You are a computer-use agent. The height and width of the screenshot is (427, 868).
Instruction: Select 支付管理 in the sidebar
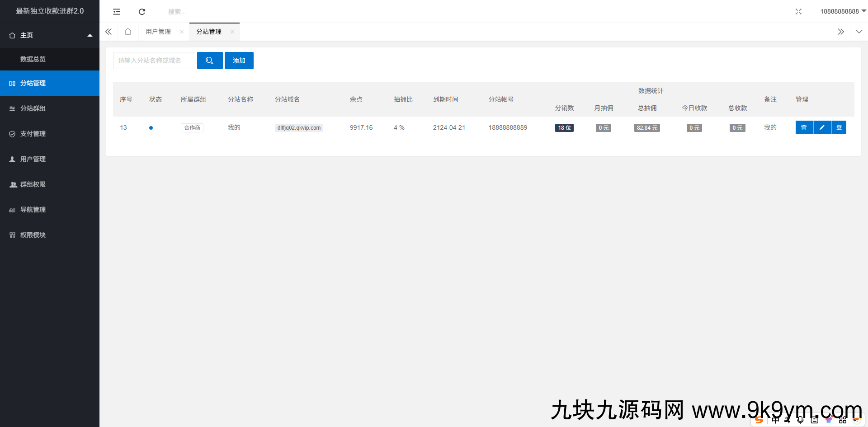tap(32, 134)
